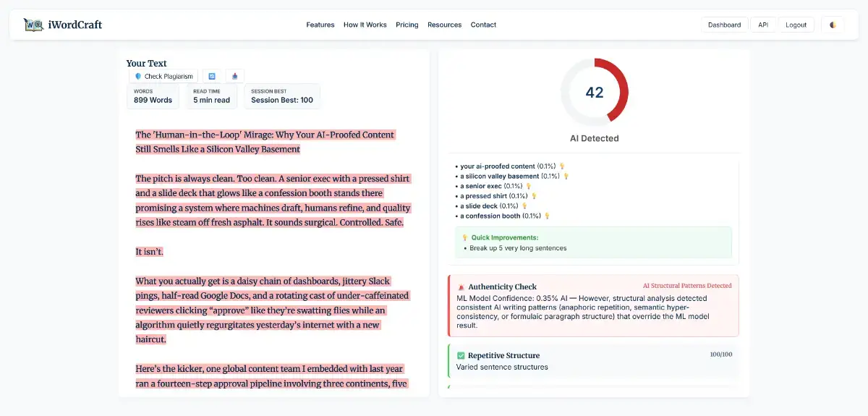Click 'ML Model Confidence: 0.35% AI' text
The image size is (868, 416).
point(512,297)
